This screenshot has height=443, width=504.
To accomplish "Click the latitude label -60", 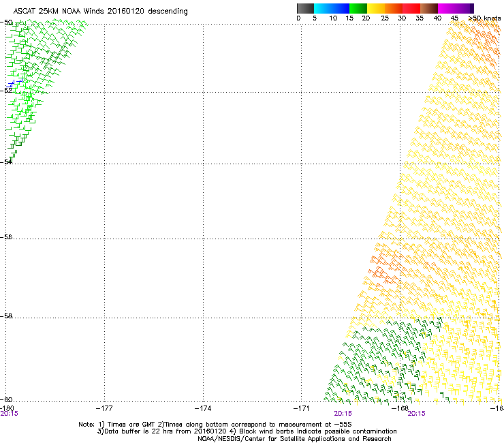I will point(6,399).
